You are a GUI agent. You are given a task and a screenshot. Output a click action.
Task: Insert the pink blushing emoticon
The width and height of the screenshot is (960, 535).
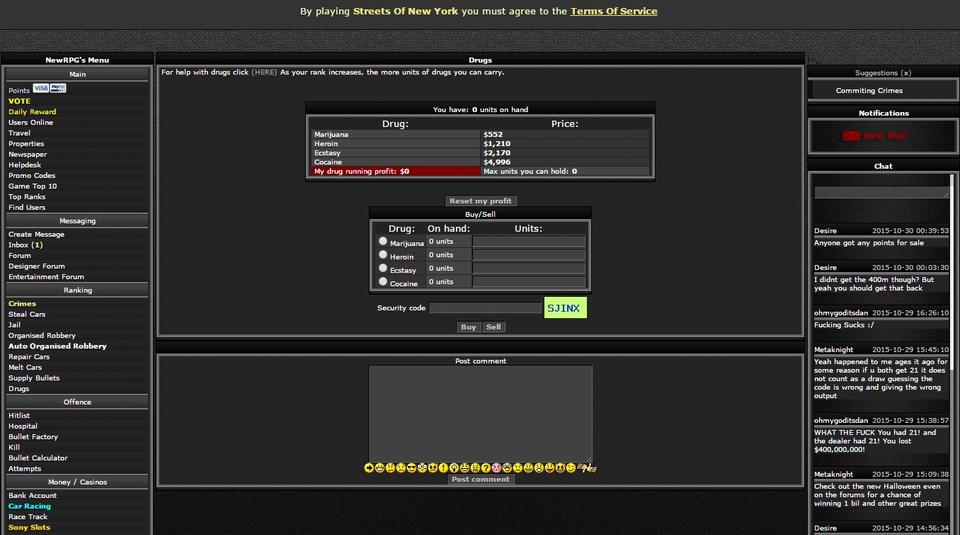(497, 468)
